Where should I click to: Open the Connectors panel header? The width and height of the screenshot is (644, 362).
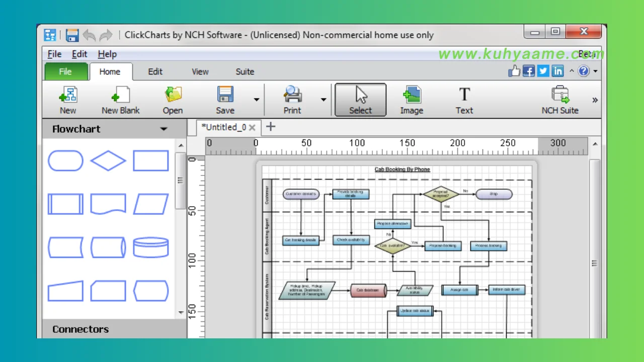coord(114,329)
